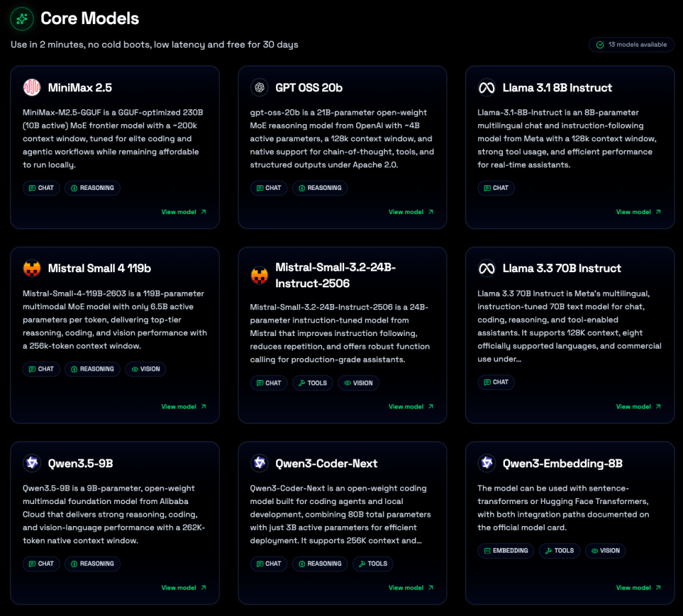The width and height of the screenshot is (683, 616).
Task: Select the Qwen logo on Qwen3.5-9B card
Action: [x=31, y=463]
